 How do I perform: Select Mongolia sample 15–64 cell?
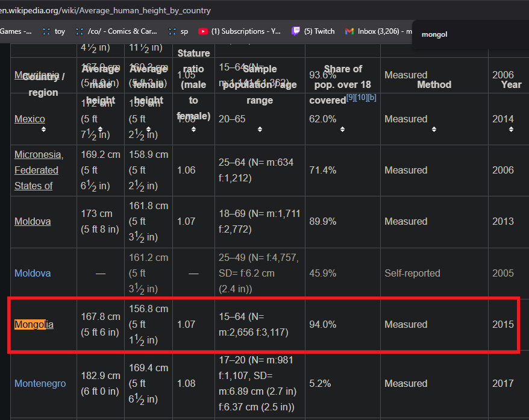coord(260,325)
